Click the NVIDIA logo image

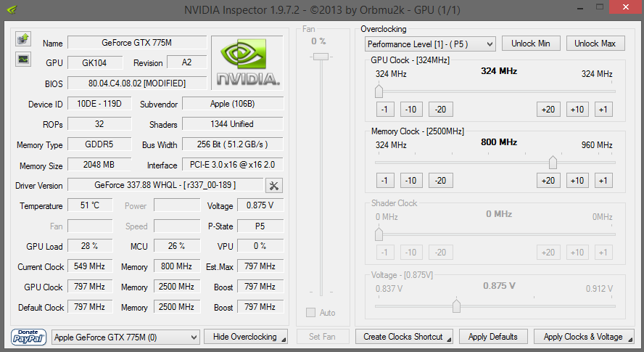(247, 63)
